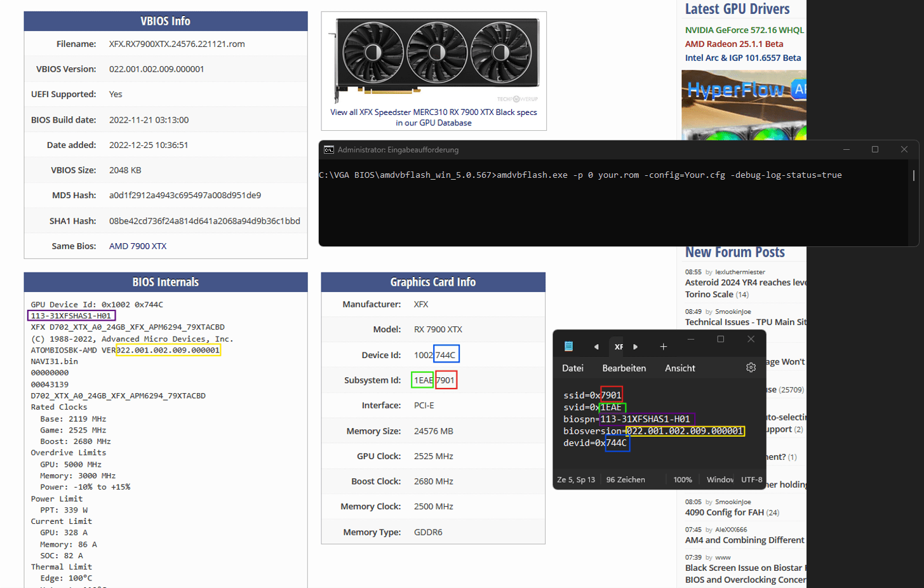This screenshot has width=924, height=588.
Task: Open the Bearbeiten menu in Notepad
Action: tap(624, 368)
